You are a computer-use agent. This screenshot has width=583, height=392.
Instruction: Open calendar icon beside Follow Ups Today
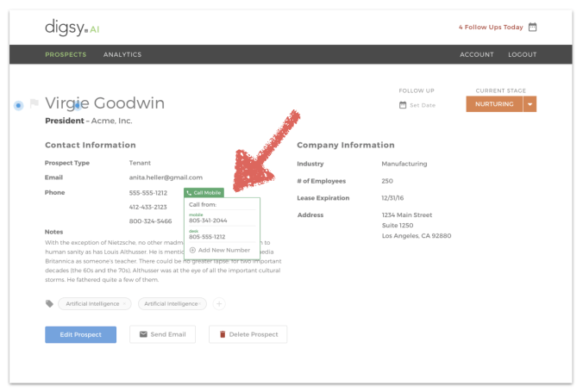[x=532, y=27]
